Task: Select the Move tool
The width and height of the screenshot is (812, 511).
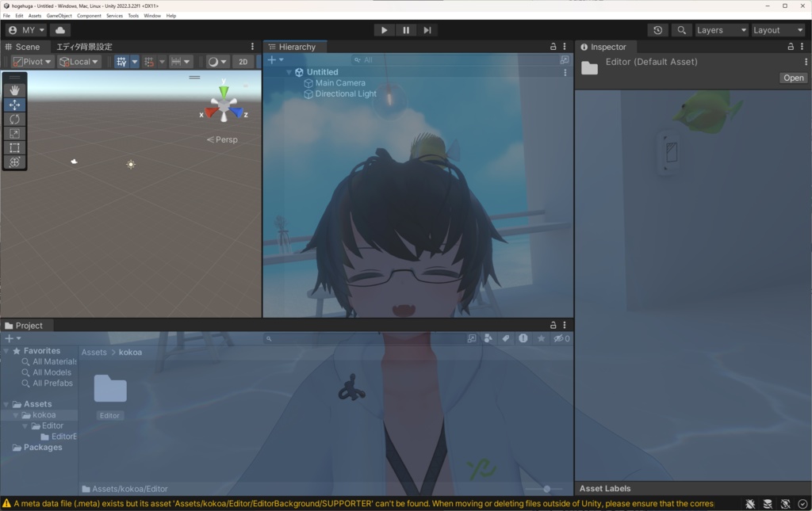Action: pyautogui.click(x=14, y=104)
